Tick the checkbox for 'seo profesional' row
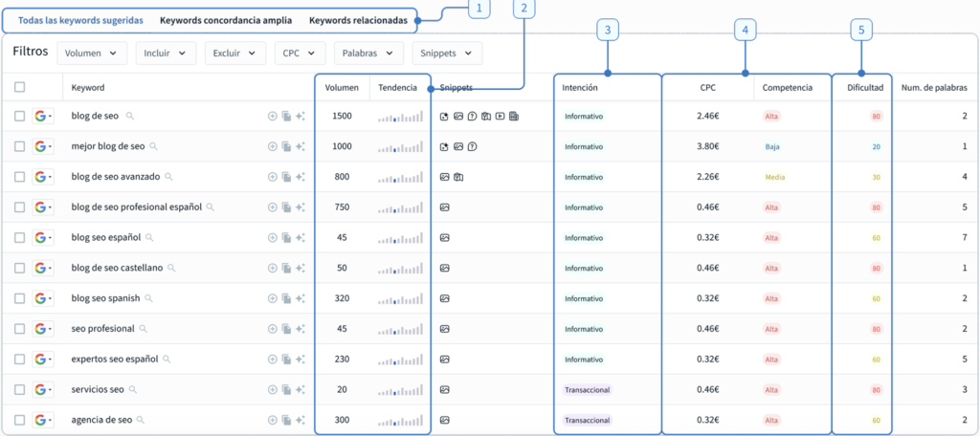 [20, 329]
